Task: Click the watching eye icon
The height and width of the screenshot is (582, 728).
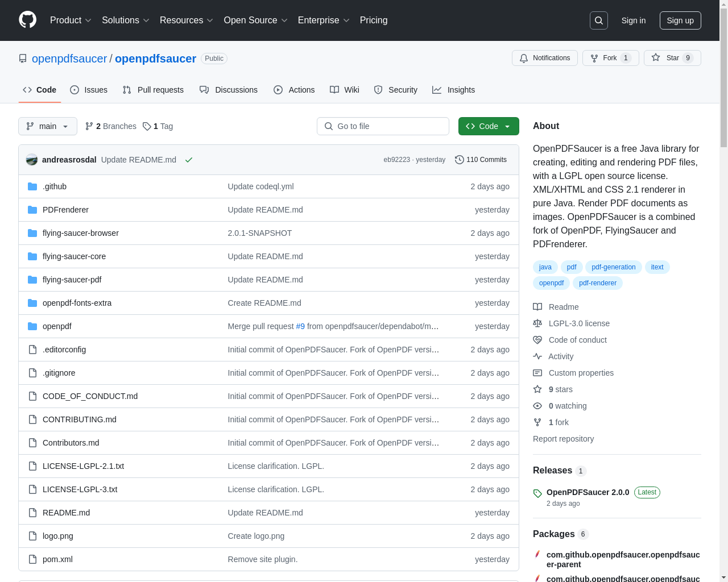Action: point(537,406)
